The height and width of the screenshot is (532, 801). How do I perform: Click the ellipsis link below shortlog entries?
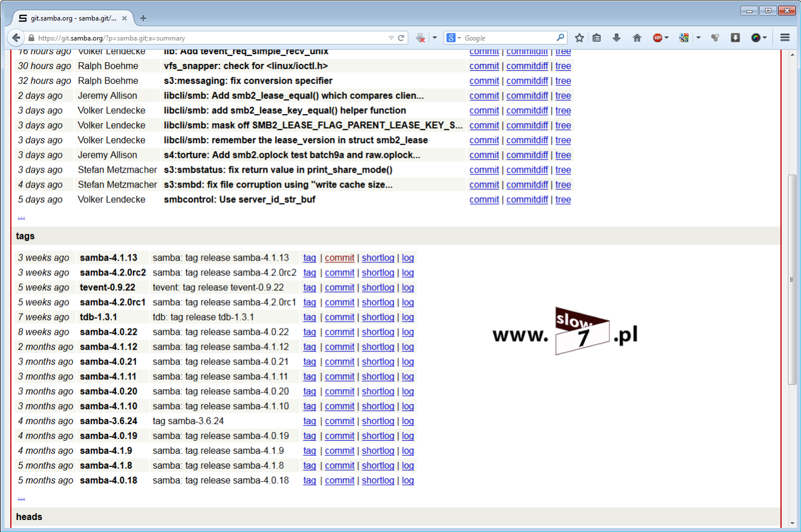coord(21,216)
